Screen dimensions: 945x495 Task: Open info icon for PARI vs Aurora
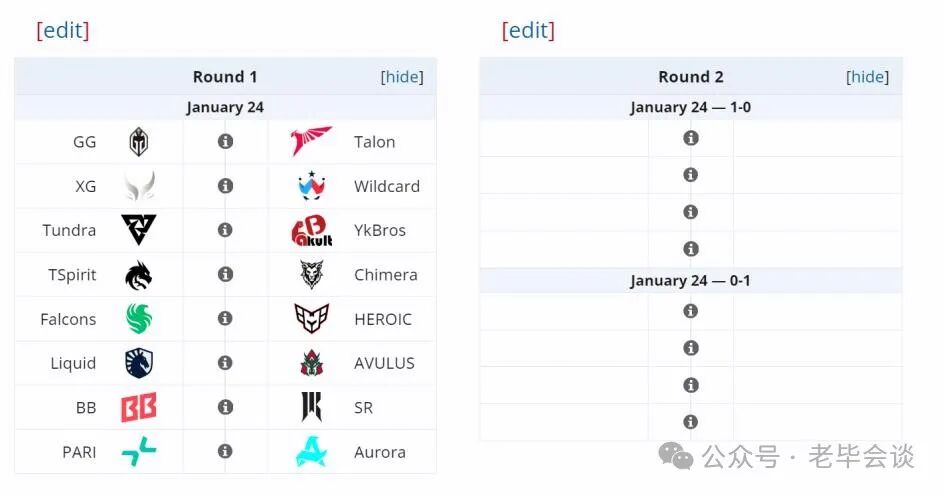tap(225, 451)
